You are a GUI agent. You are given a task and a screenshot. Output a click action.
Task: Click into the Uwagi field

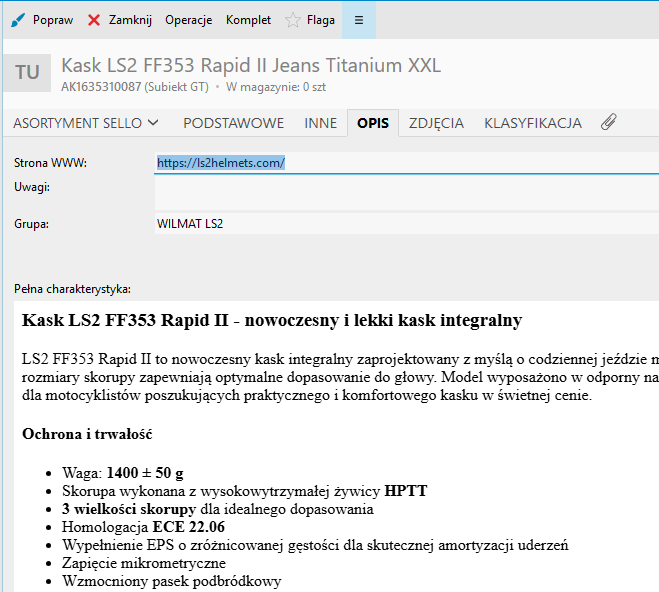pyautogui.click(x=407, y=192)
